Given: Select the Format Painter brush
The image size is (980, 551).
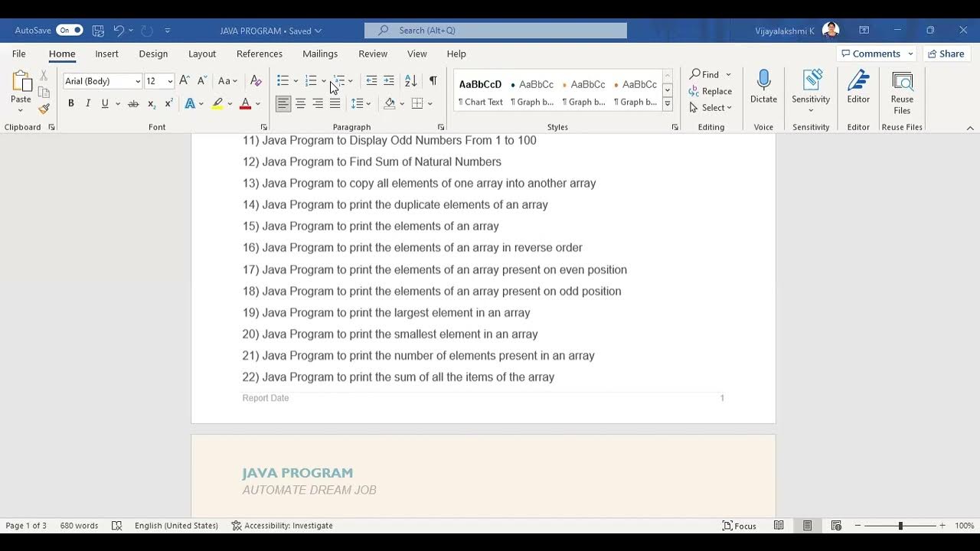Looking at the screenshot, I should pos(44,109).
